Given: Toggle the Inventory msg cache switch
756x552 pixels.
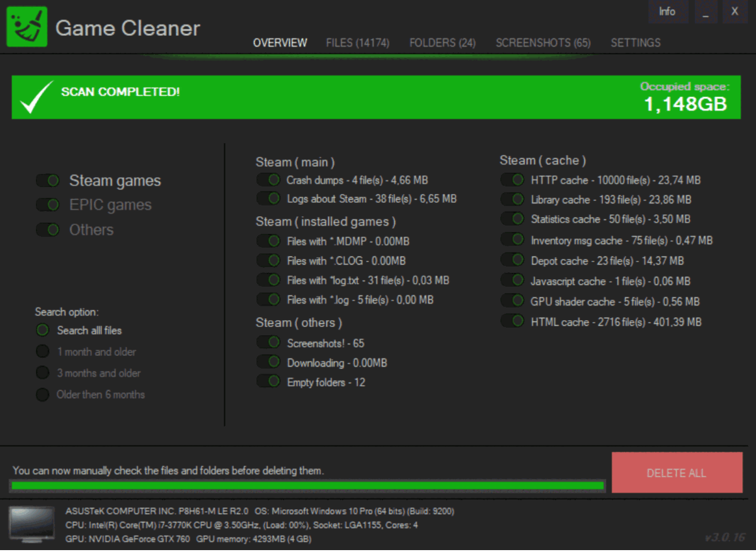Looking at the screenshot, I should 513,239.
